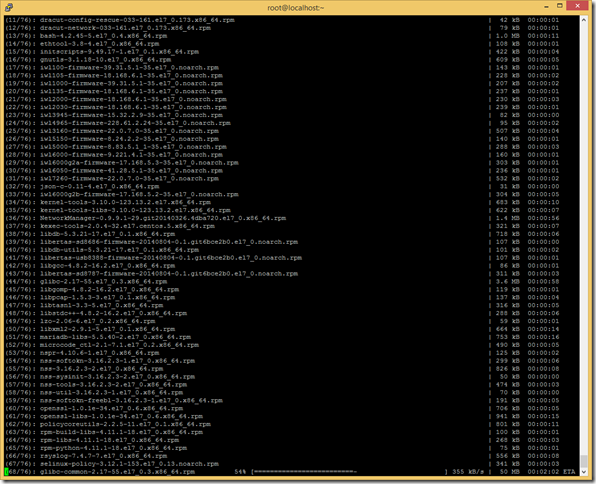
Task: Click the scrollbar down arrow
Action: pyautogui.click(x=584, y=471)
